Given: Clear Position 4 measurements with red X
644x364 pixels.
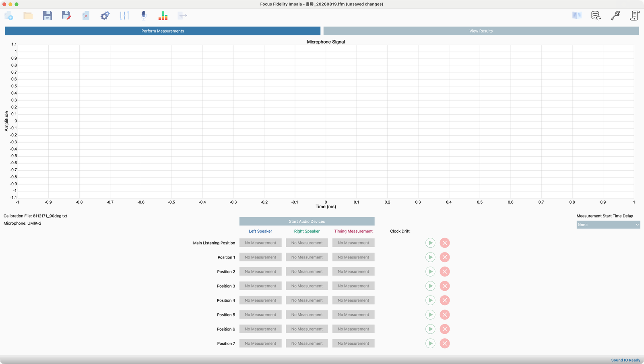Looking at the screenshot, I should [x=445, y=300].
